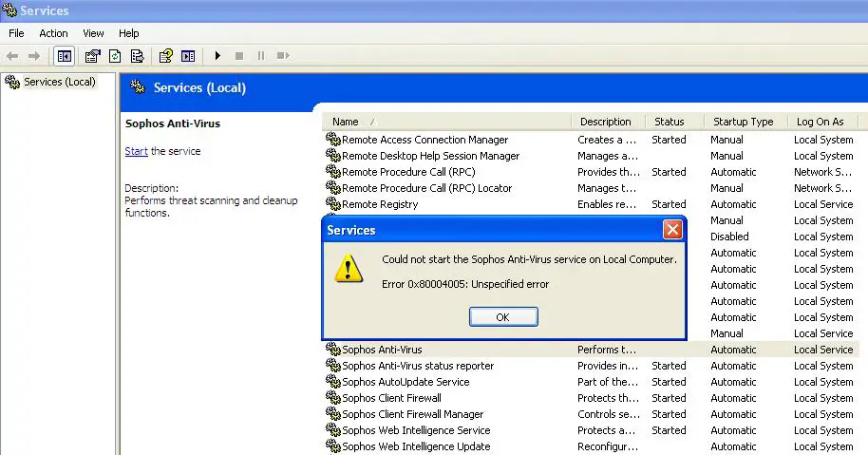Click the Refresh toolbar icon
Screen dimensions: 868x455
(115, 56)
